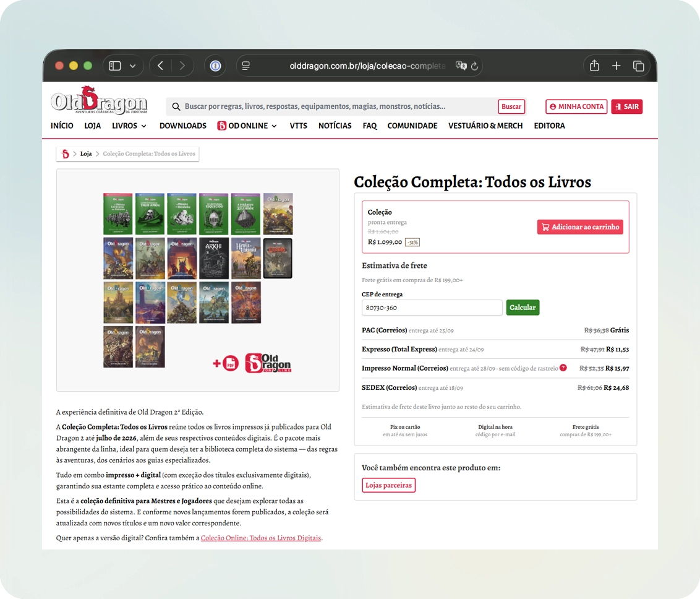This screenshot has height=599, width=700.
Task: Click the address bar URL
Action: pyautogui.click(x=367, y=66)
